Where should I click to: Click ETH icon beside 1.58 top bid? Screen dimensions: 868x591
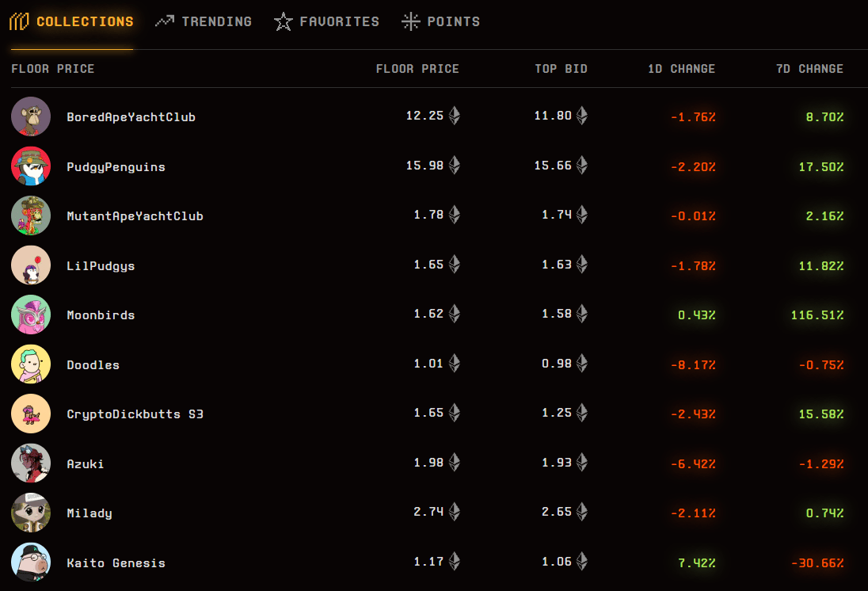coord(582,314)
